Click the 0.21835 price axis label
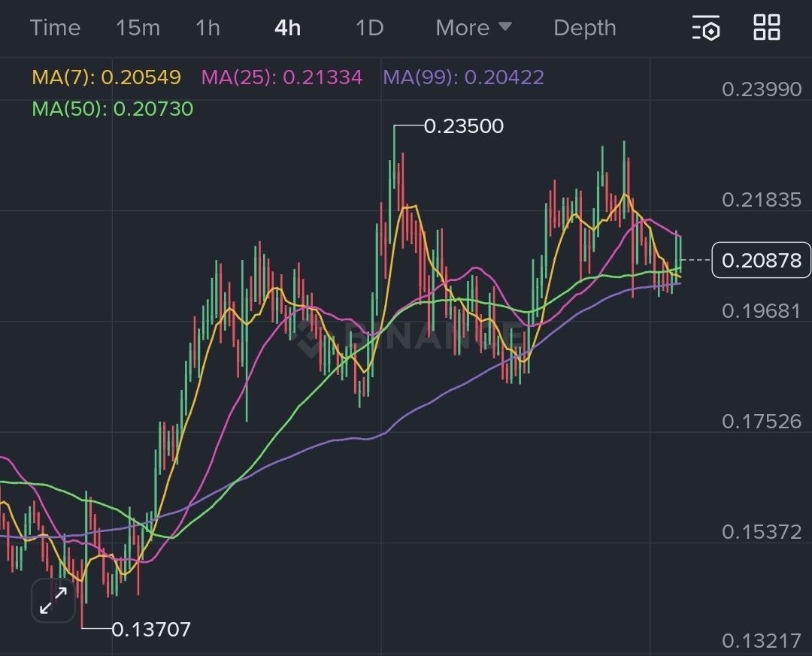Viewport: 812px width, 656px height. click(761, 200)
